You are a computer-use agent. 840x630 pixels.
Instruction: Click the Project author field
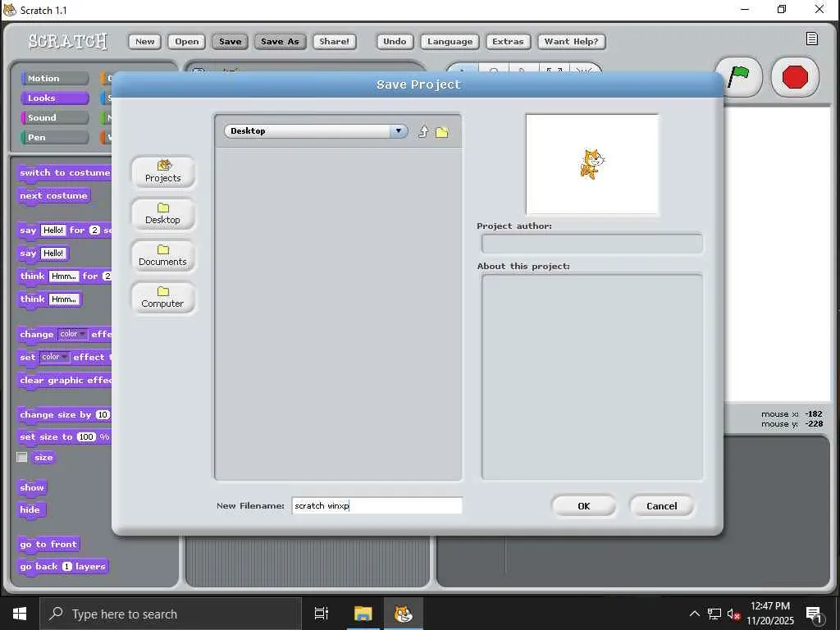(592, 244)
